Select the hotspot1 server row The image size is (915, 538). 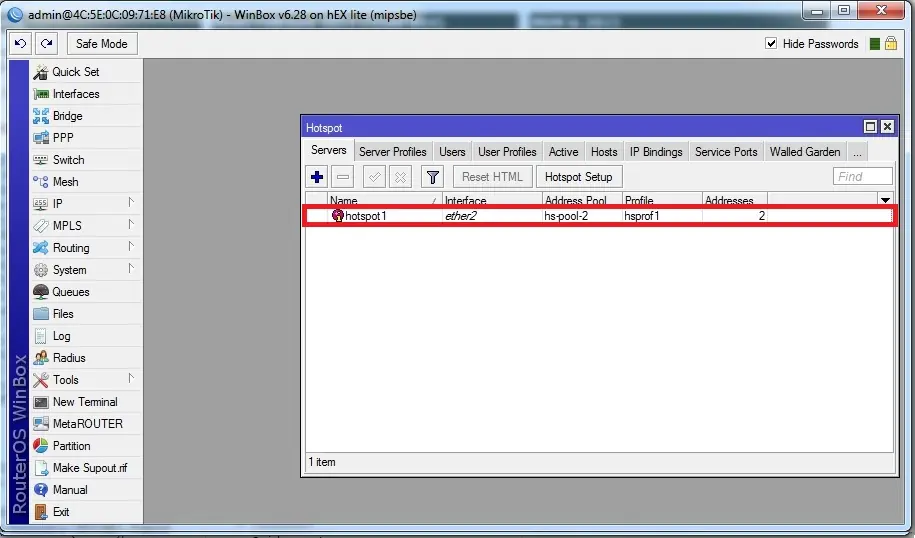pos(599,216)
